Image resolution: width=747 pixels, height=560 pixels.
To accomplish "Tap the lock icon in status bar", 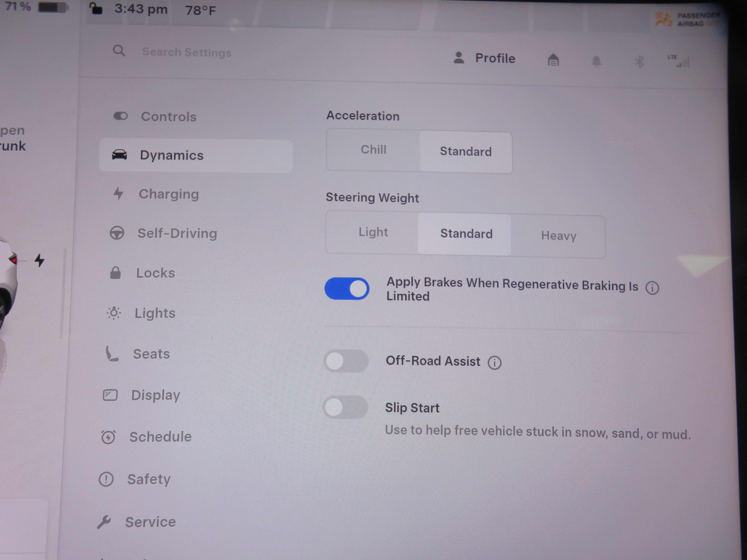I will pos(96,8).
